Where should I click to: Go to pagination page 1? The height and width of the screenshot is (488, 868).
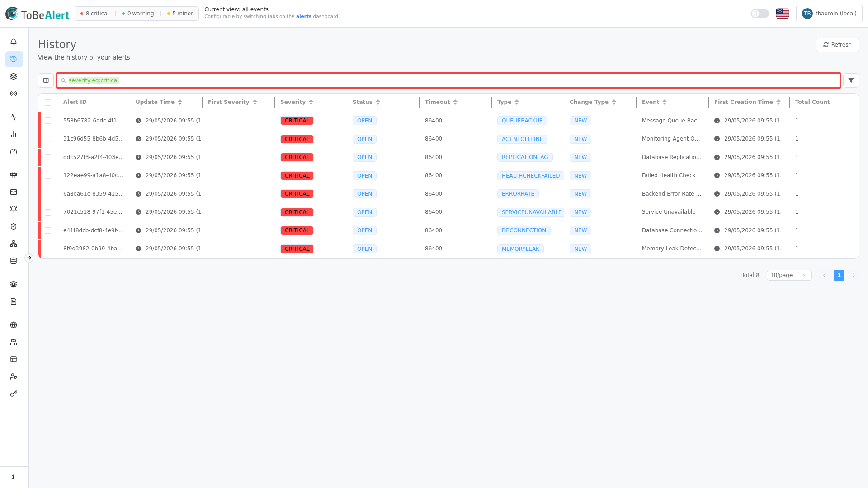tap(839, 275)
